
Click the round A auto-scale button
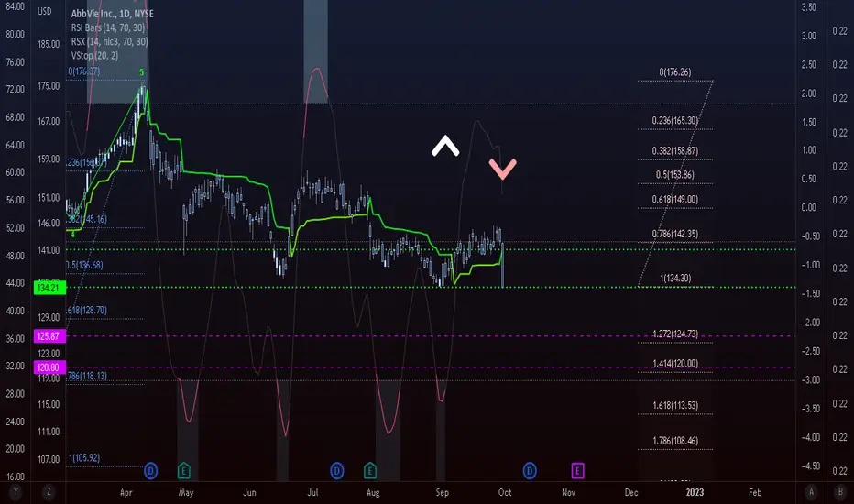pyautogui.click(x=811, y=492)
